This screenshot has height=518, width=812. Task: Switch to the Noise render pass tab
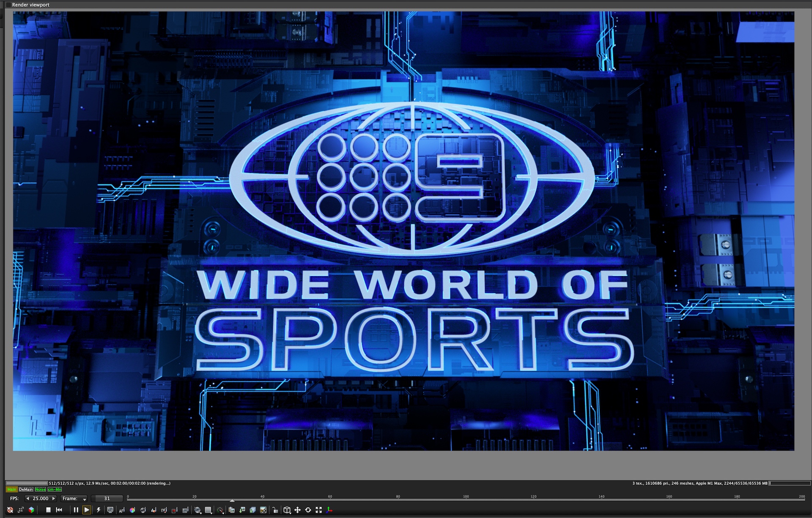pyautogui.click(x=40, y=489)
